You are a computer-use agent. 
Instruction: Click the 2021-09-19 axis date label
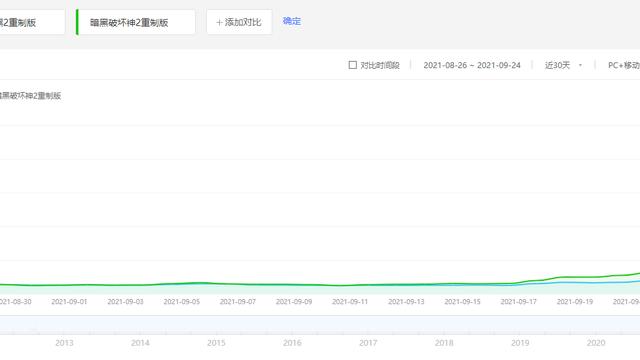point(575,302)
